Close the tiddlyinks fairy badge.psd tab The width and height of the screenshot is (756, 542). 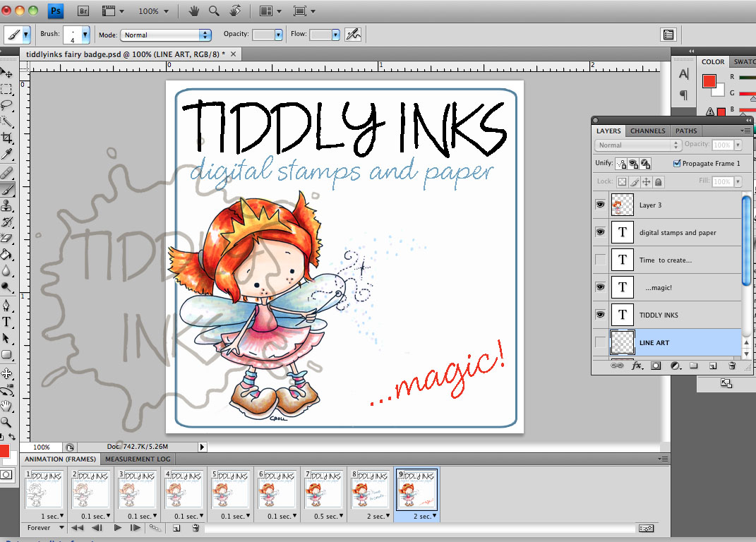(234, 54)
